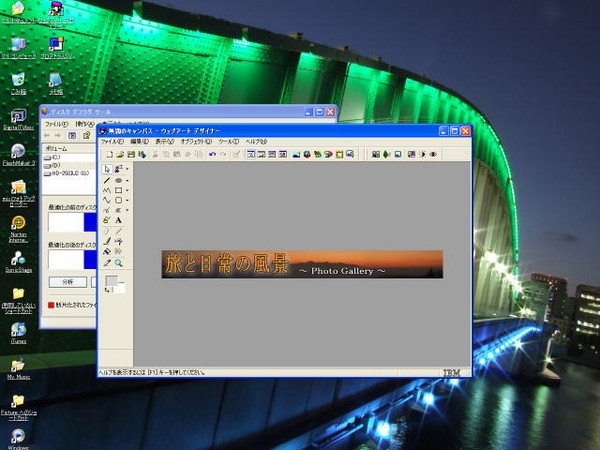Click the FlashMaker 3 desktop icon

click(18, 155)
